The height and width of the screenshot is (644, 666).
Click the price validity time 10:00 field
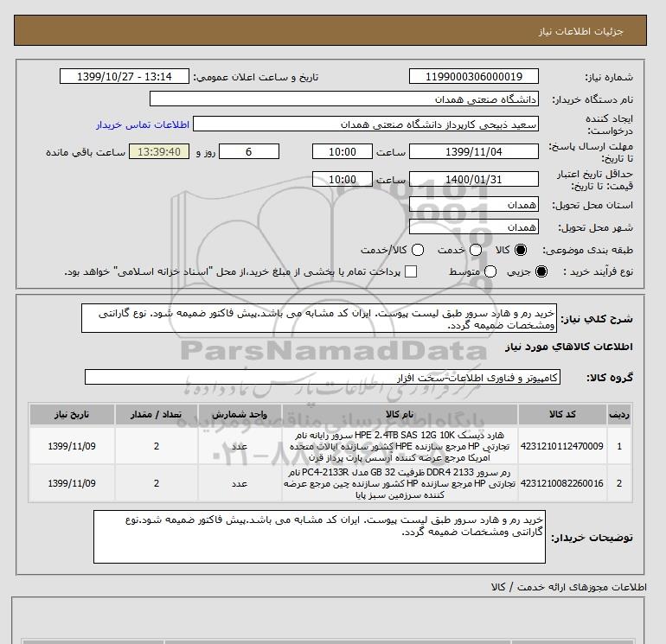point(343,179)
